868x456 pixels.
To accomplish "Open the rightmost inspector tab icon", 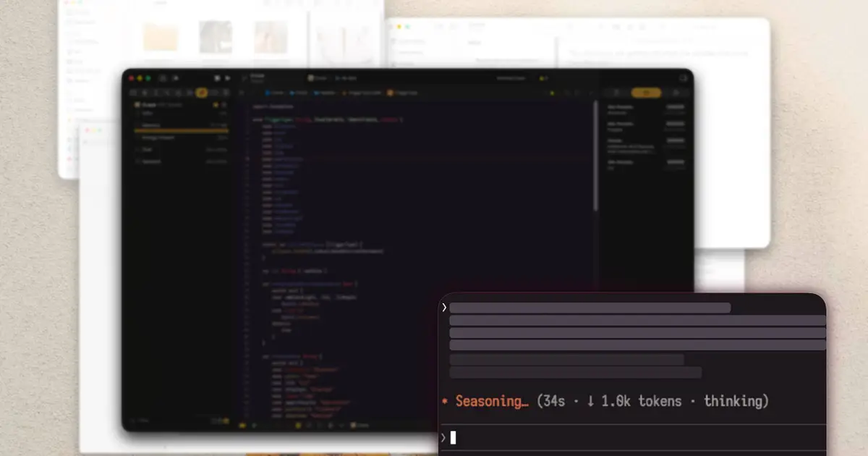I will (676, 93).
